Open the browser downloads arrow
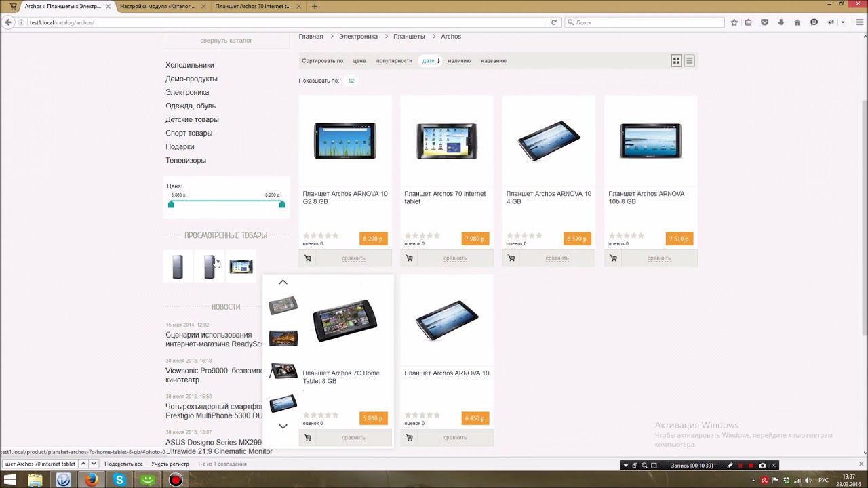 [781, 22]
